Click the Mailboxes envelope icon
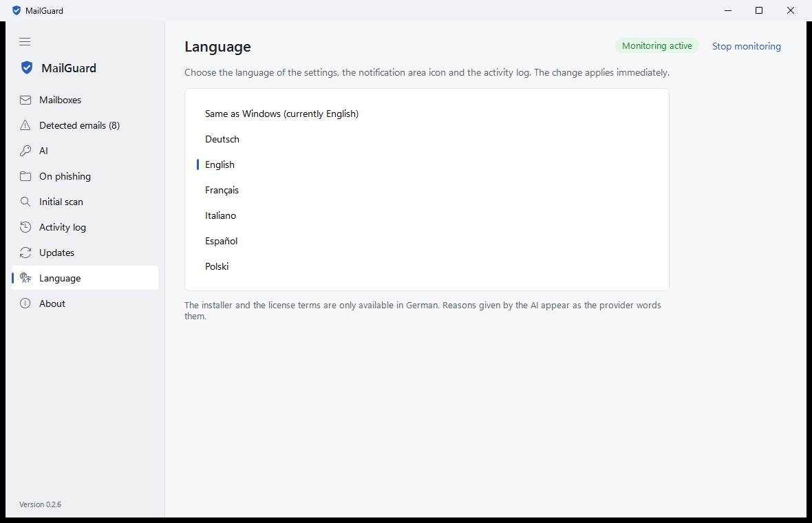This screenshot has width=812, height=523. pos(25,100)
